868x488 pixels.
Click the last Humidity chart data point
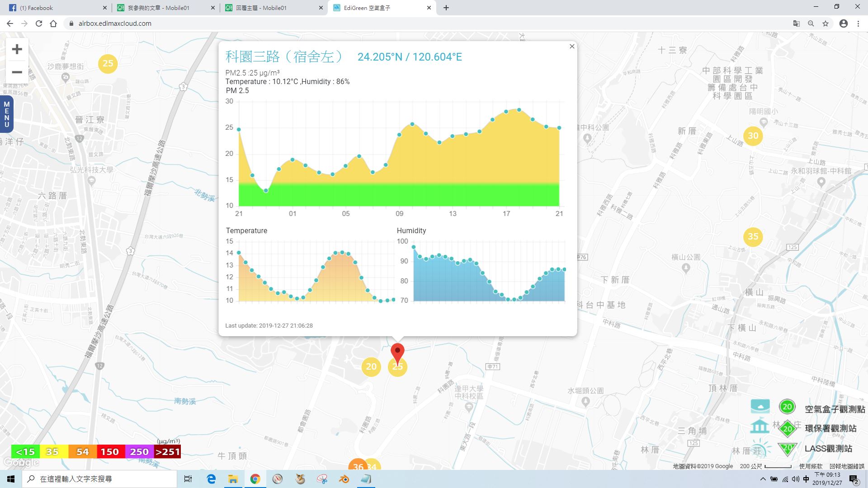[564, 270]
